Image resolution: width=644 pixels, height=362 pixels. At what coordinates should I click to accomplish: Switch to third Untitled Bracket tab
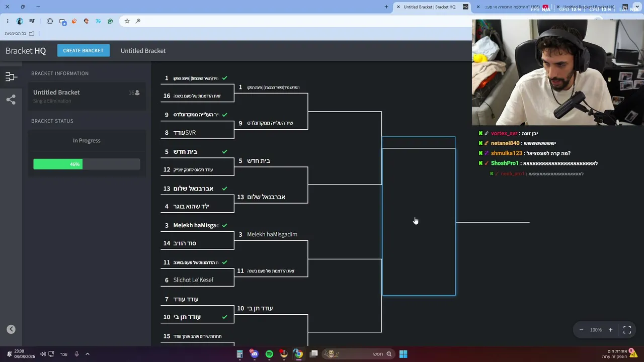[x=592, y=7]
